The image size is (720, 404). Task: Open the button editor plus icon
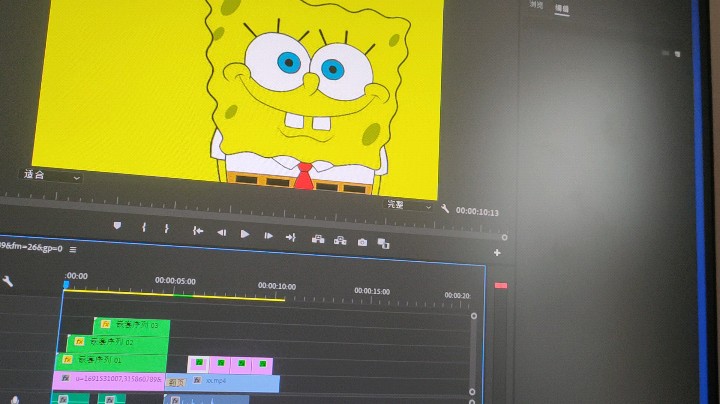pyautogui.click(x=497, y=252)
